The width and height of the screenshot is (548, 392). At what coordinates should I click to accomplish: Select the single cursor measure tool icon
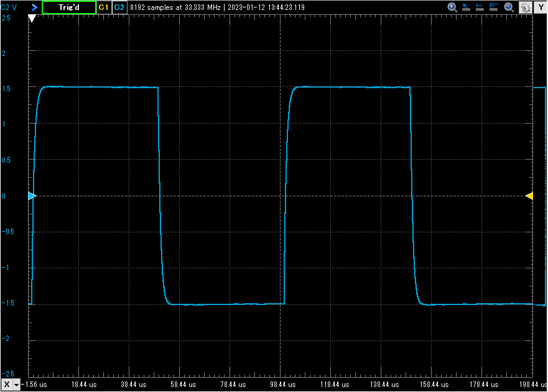480,7
